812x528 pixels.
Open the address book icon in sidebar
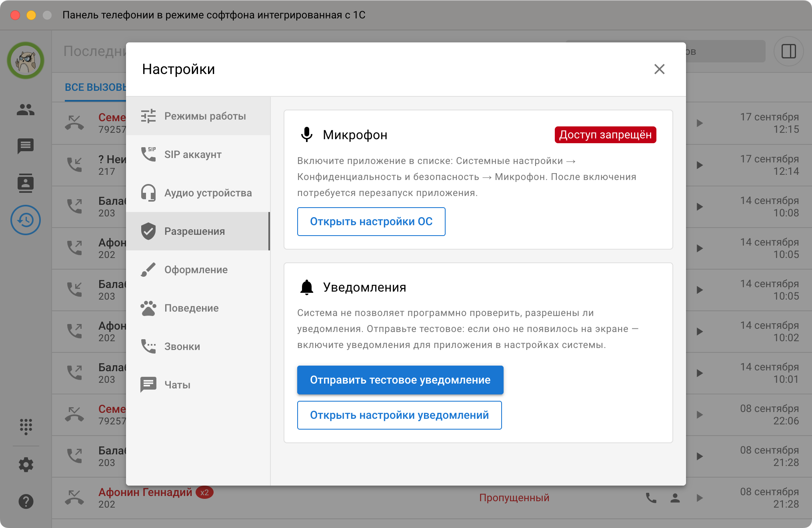point(26,183)
